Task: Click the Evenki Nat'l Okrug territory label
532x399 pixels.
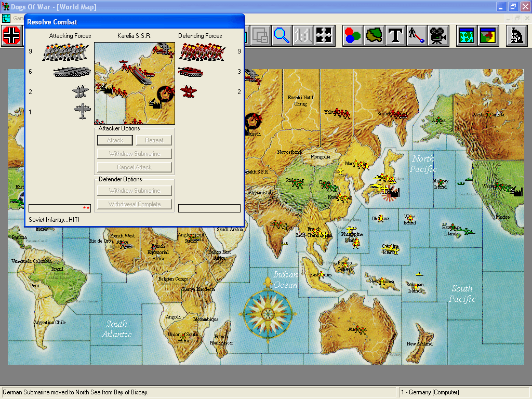Action: [x=300, y=100]
